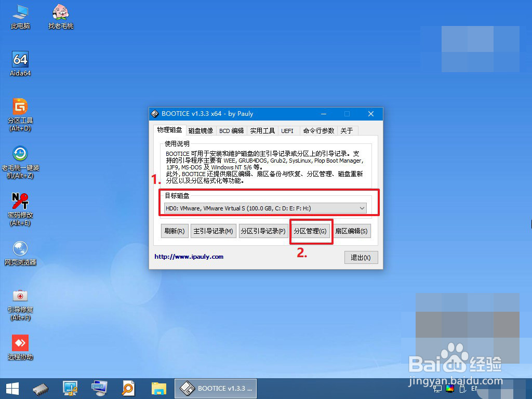Viewport: 532px width, 399px height.
Task: Open the 找老毛桃 desktop shortcut
Action: 61,16
